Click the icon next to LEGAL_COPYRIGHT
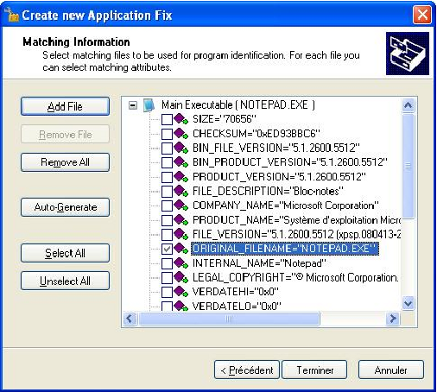Screen dimensions: 437x392 (x=181, y=277)
